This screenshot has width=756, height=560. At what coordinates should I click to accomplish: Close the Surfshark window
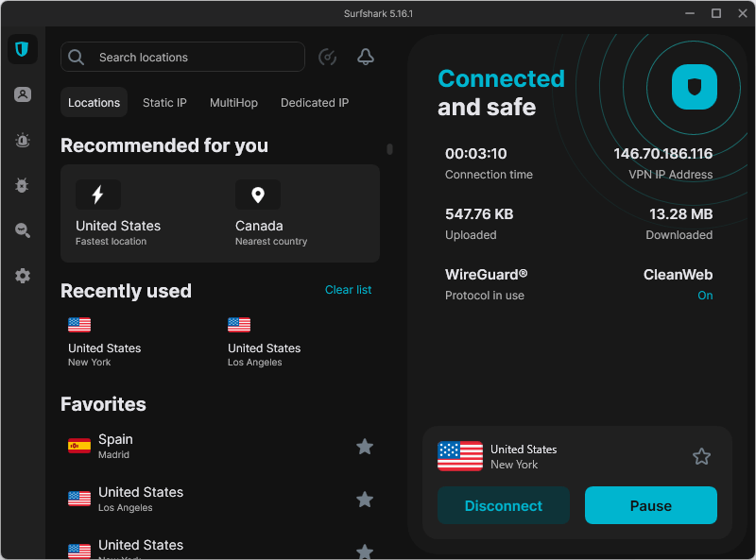[x=743, y=13]
